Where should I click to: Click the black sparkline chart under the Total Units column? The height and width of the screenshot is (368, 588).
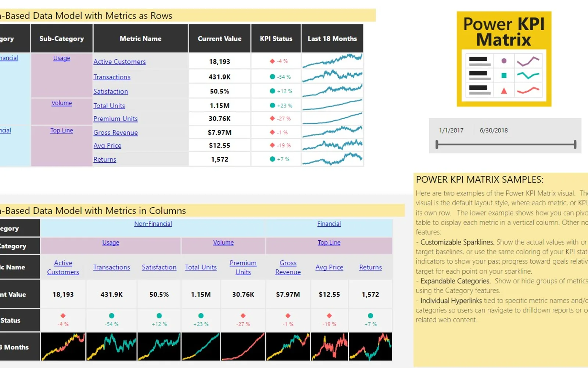pos(201,346)
